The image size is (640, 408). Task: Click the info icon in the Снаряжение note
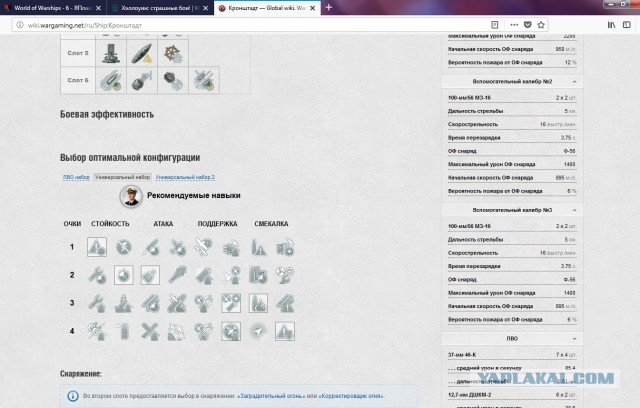click(x=73, y=396)
